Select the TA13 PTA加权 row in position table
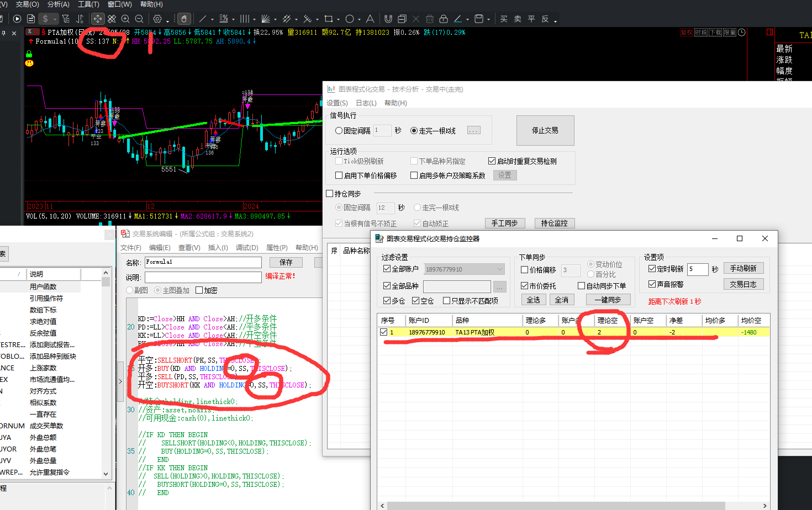 [x=574, y=332]
